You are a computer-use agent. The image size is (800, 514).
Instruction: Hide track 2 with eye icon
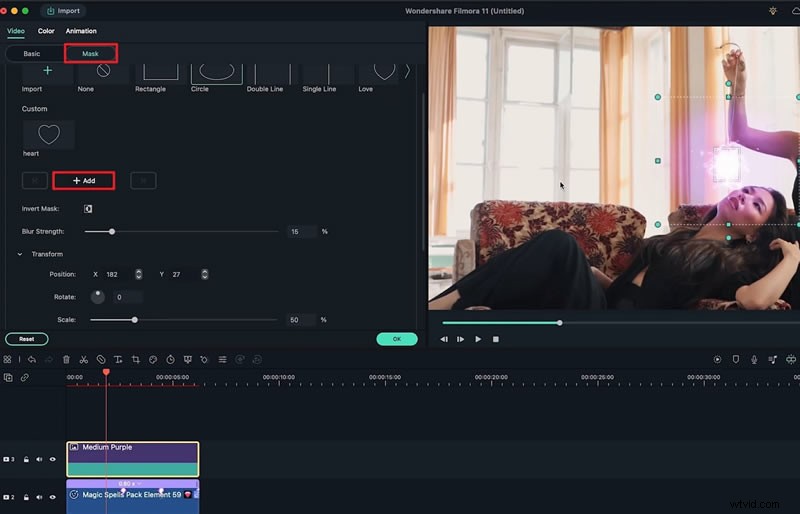(x=53, y=497)
